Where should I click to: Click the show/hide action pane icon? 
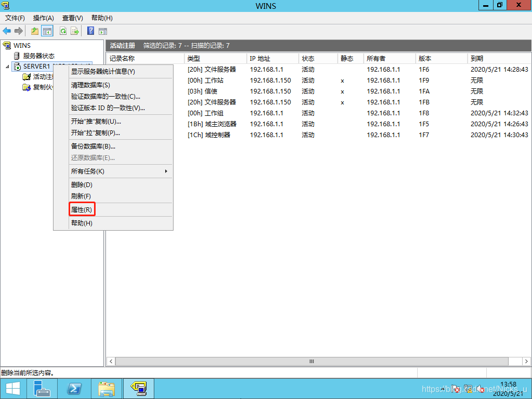[x=103, y=31]
